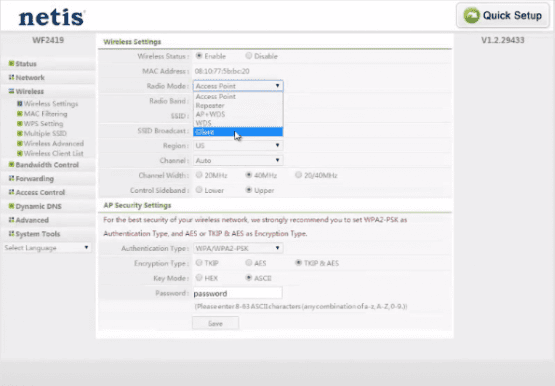
Task: Choose 20/40MHz channel width
Action: [x=298, y=175]
